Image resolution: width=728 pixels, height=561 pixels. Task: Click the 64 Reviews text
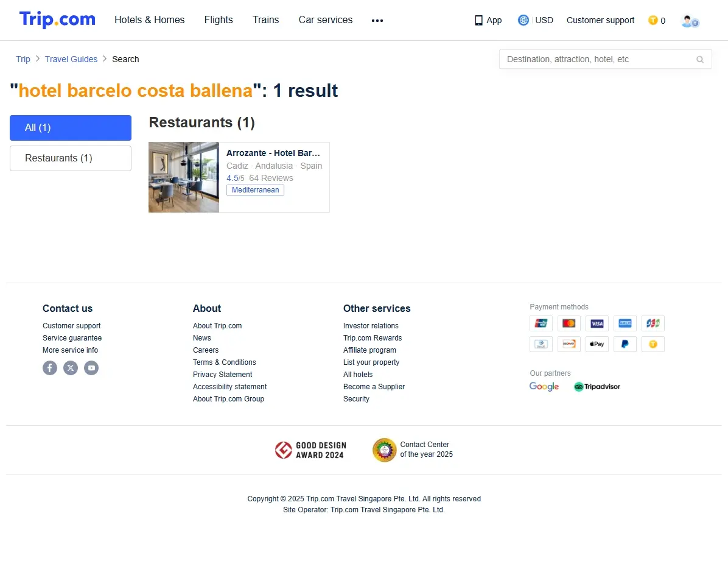271,178
